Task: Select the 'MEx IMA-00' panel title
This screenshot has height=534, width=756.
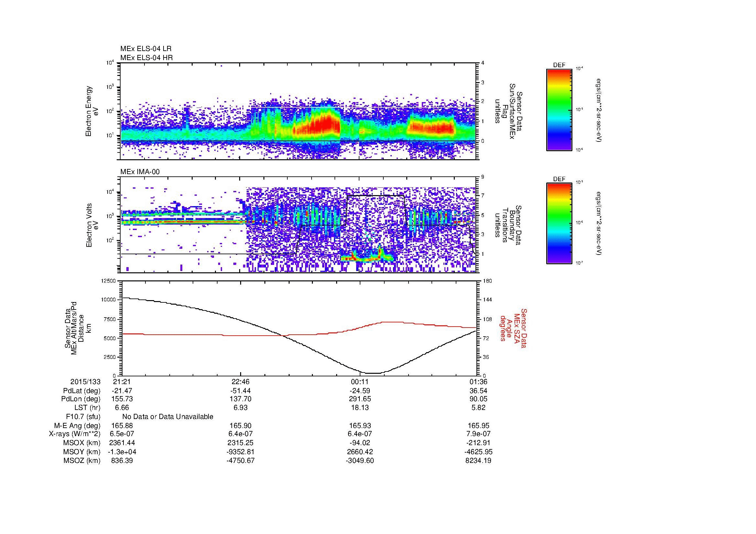Action: [140, 172]
